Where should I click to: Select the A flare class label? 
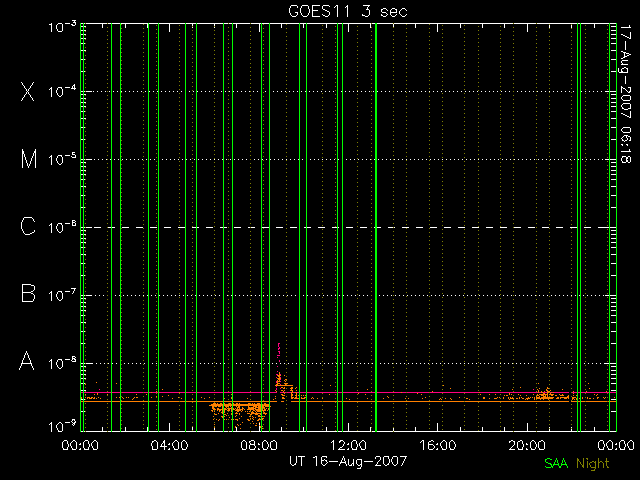click(27, 361)
